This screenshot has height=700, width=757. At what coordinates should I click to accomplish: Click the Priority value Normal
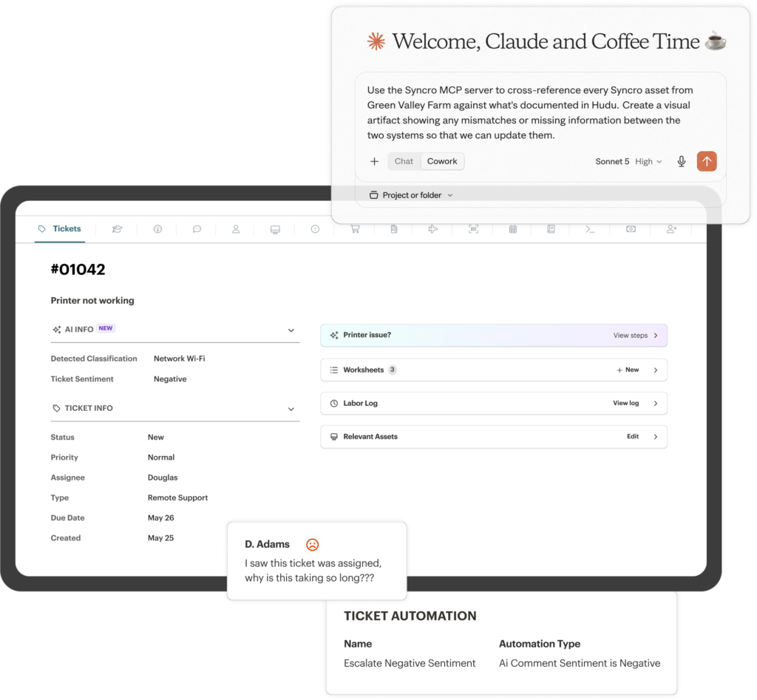point(160,457)
